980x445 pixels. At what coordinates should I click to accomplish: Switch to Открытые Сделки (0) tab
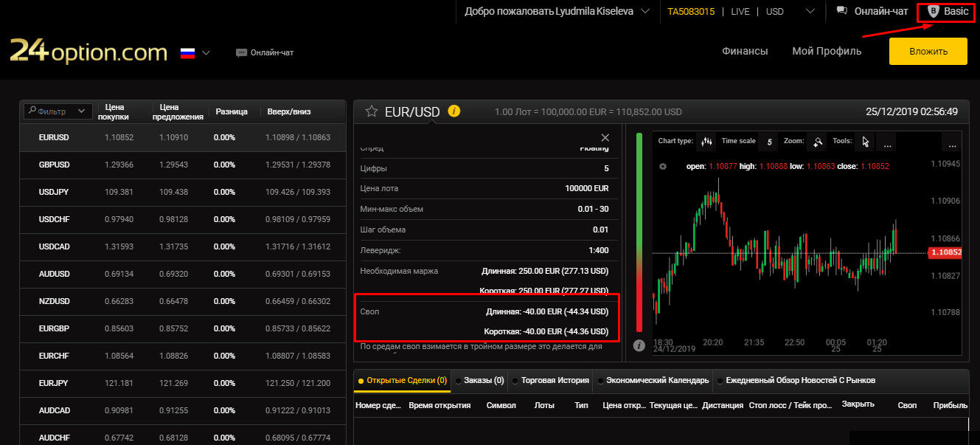pyautogui.click(x=402, y=381)
